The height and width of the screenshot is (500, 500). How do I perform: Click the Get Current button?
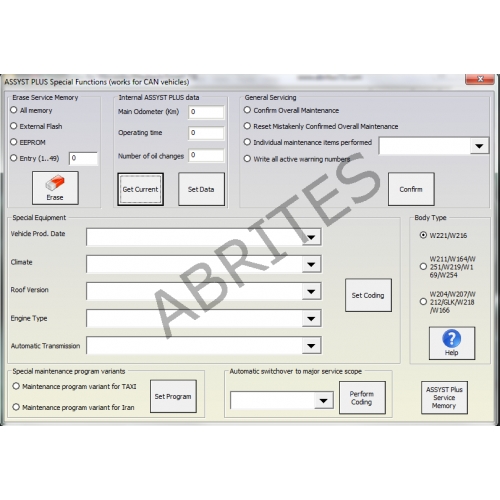(x=140, y=189)
